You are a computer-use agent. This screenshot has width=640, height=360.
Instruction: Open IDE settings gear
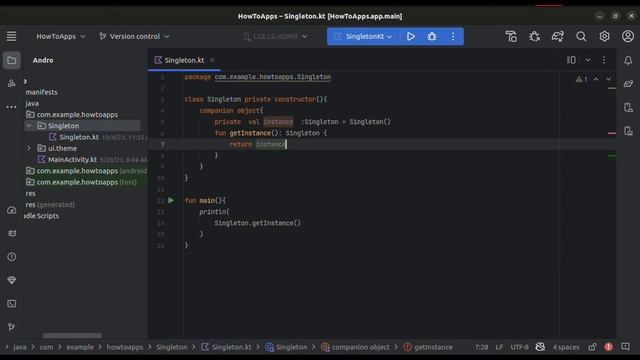pyautogui.click(x=604, y=36)
